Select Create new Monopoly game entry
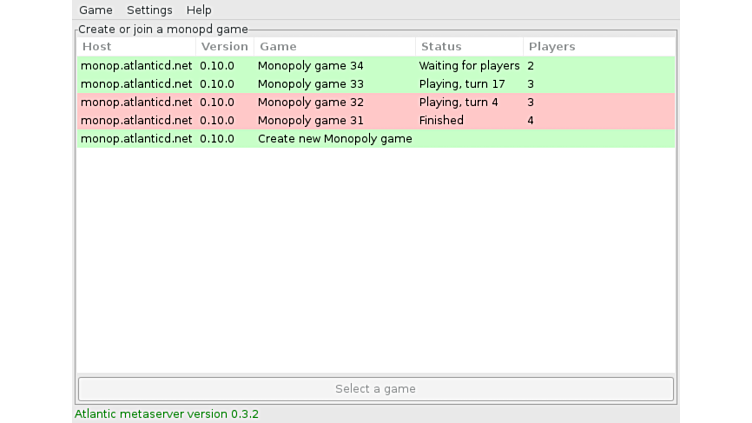The image size is (752, 423). coord(376,139)
